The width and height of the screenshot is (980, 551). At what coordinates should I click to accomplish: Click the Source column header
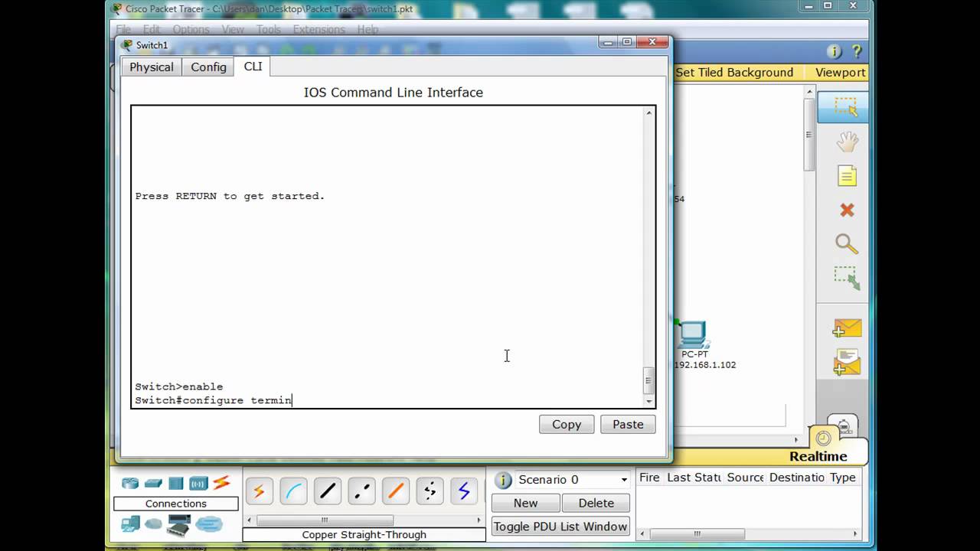(x=746, y=477)
